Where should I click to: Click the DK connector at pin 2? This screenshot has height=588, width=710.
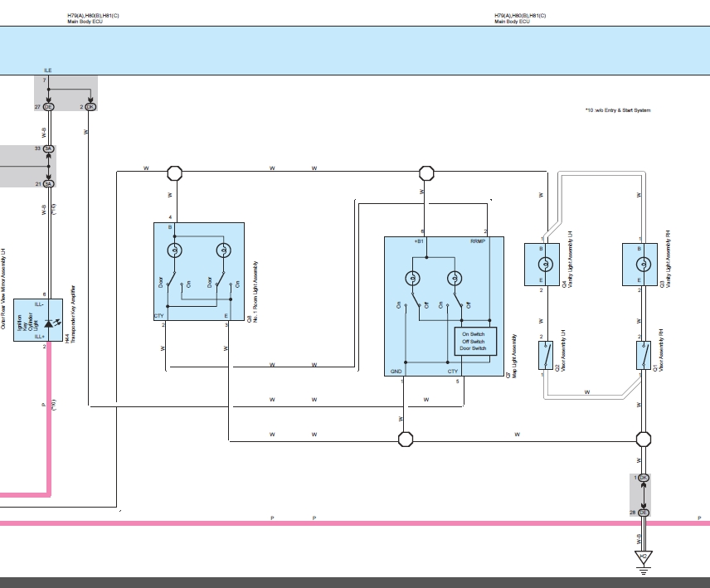point(90,107)
